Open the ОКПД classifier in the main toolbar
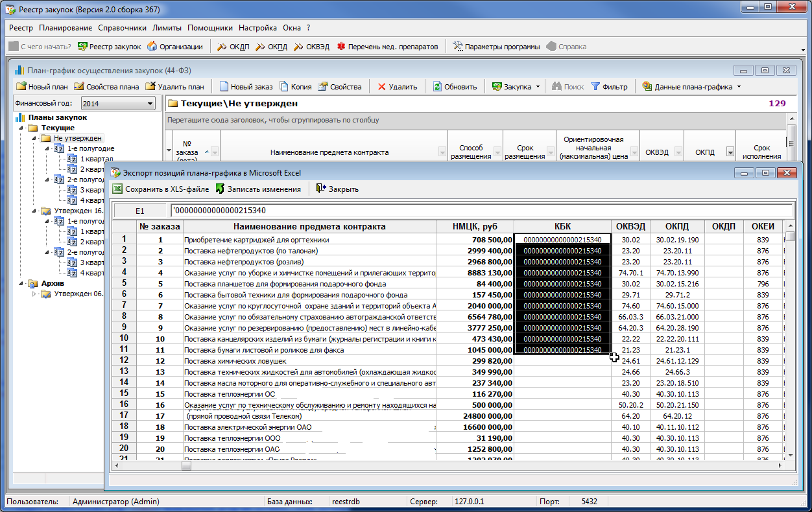This screenshot has width=812, height=512. [271, 47]
